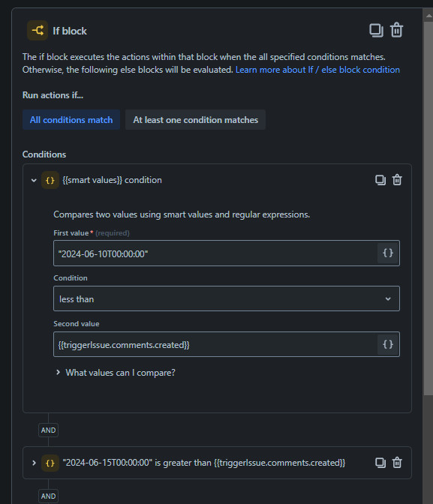Open the Condition less than dropdown
Screen dimensions: 433x504
227,298
